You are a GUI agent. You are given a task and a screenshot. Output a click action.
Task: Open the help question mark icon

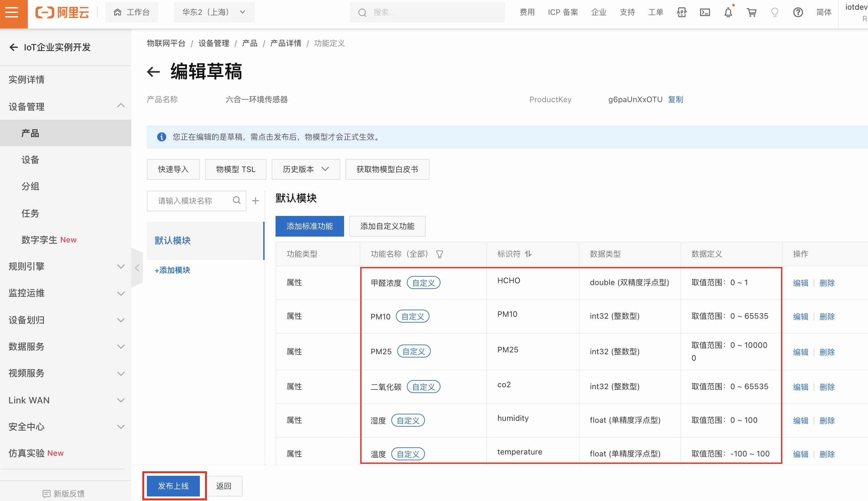tap(798, 12)
